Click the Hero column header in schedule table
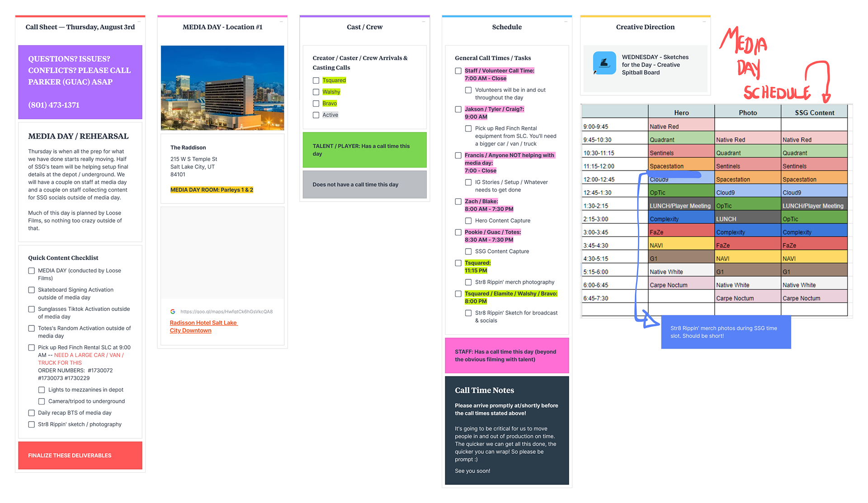The image size is (868, 503). pyautogui.click(x=681, y=113)
